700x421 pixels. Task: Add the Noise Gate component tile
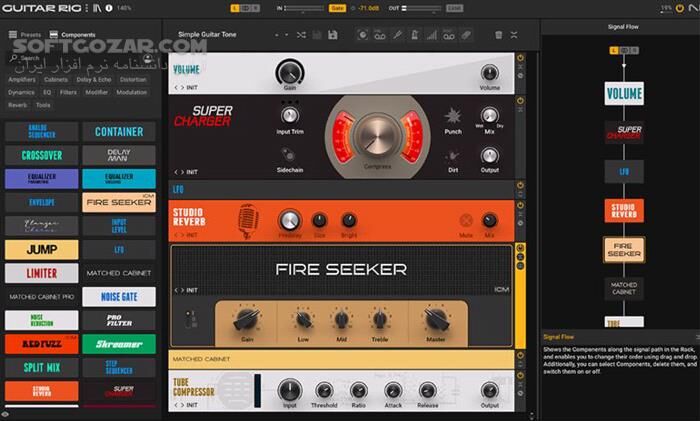click(119, 297)
